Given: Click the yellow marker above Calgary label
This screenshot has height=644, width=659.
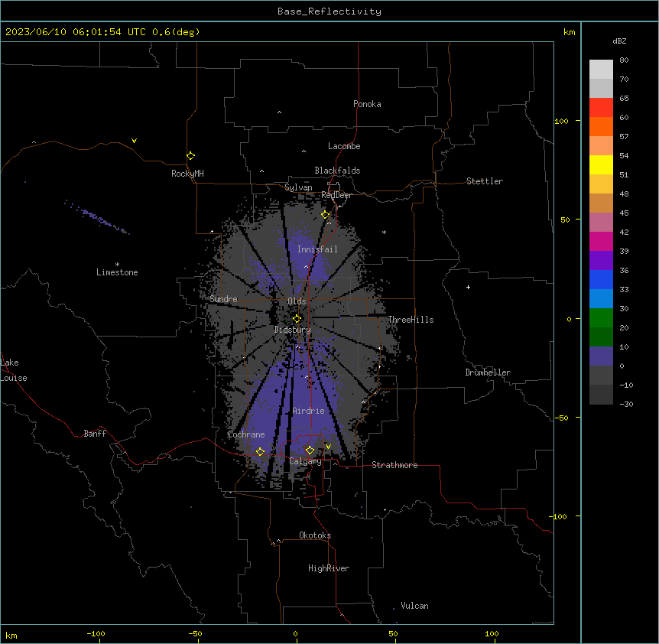Looking at the screenshot, I should tap(310, 450).
